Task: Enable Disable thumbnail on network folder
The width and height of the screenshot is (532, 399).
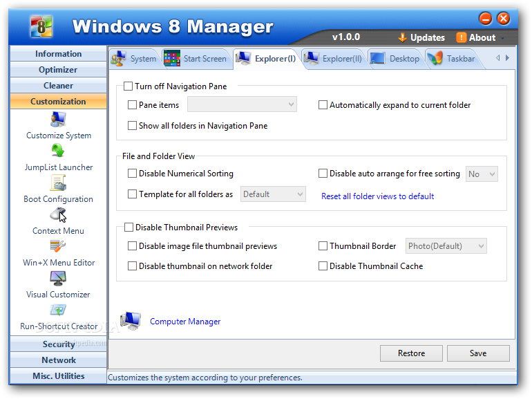Action: point(133,266)
